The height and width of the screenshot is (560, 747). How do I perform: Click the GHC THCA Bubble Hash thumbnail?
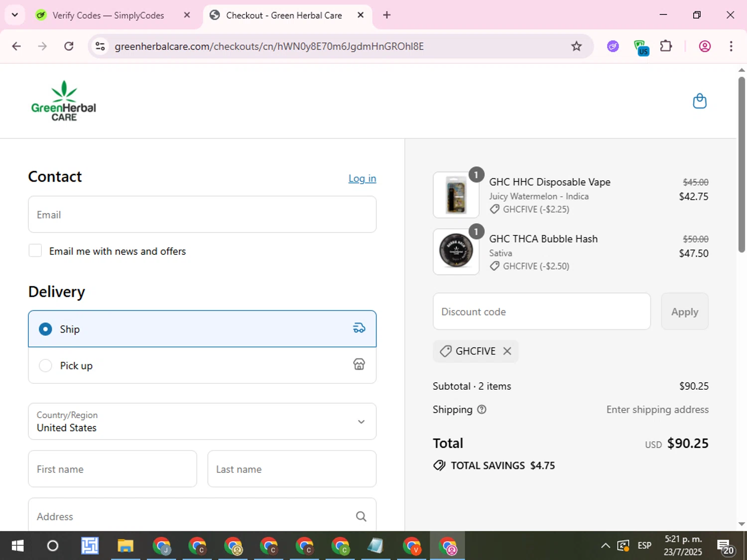[456, 252]
